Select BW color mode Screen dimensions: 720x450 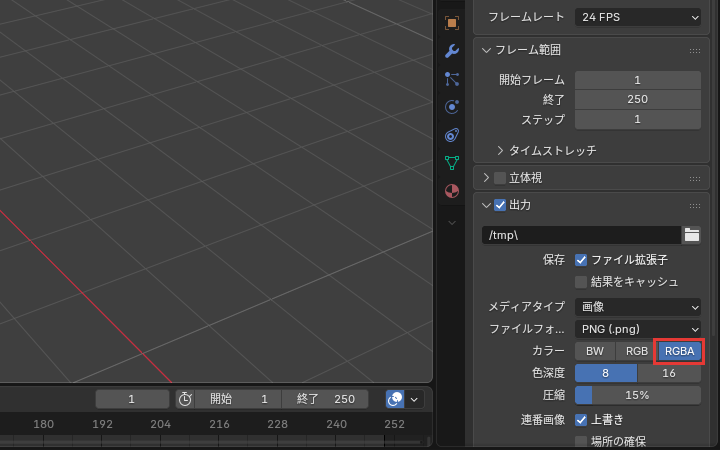tap(595, 351)
